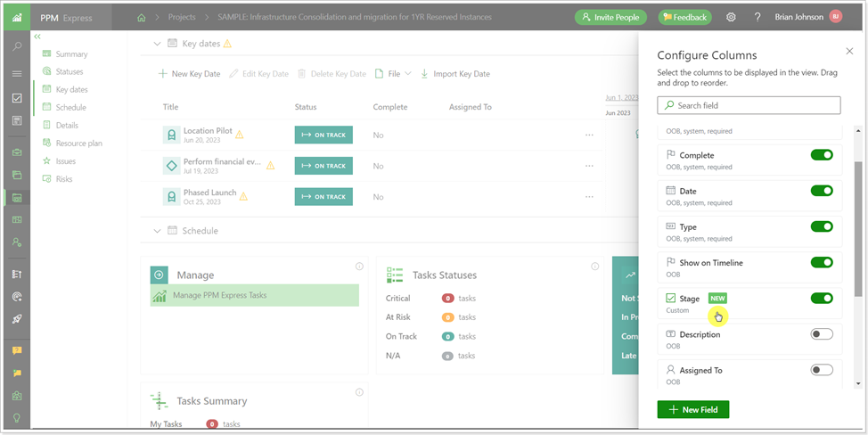Viewport: 868px width, 435px height.
Task: Sort by the Status column header
Action: tap(306, 107)
